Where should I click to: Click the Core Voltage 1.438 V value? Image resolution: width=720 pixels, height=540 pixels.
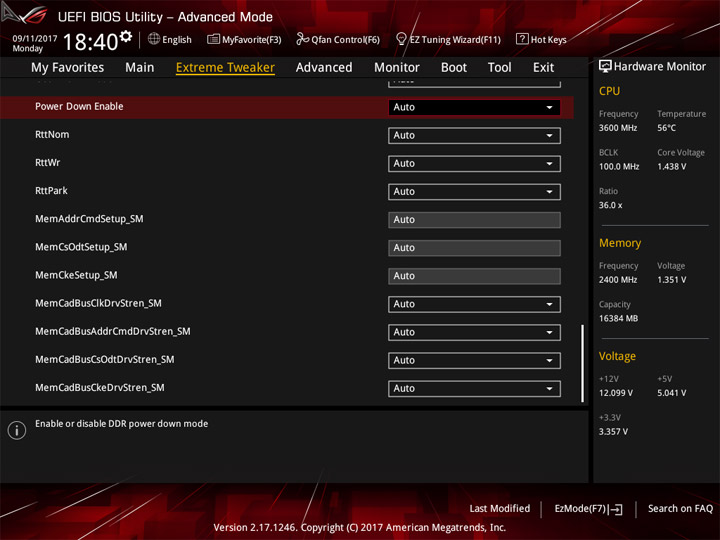(671, 167)
